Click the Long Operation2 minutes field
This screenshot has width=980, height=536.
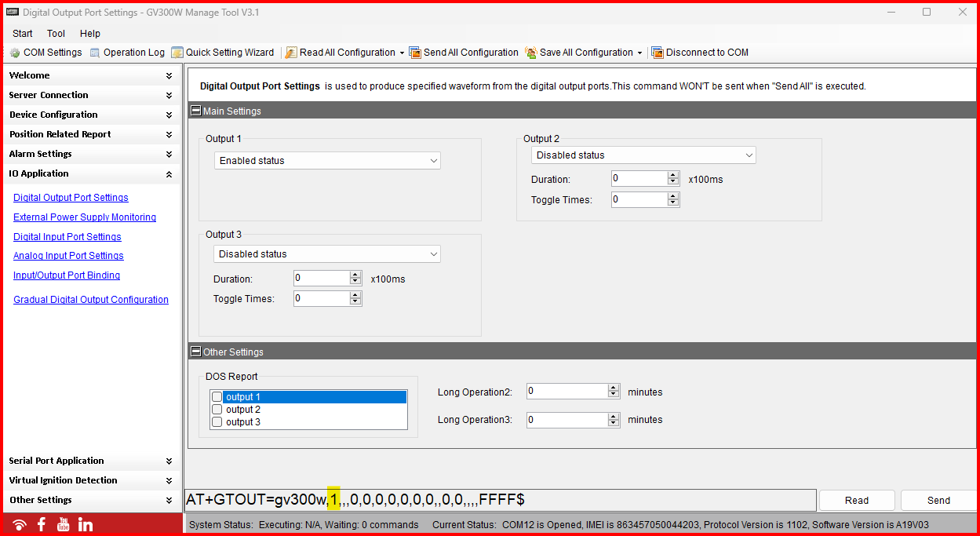567,392
